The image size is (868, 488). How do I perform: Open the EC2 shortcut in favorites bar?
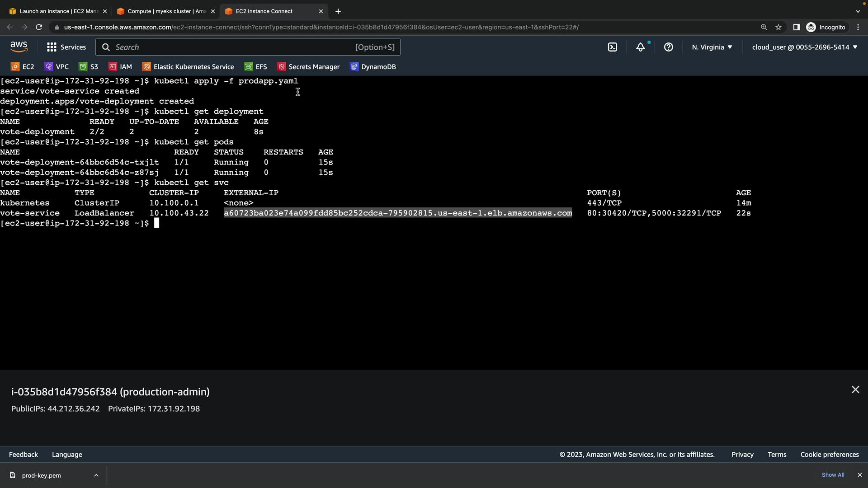(x=23, y=67)
